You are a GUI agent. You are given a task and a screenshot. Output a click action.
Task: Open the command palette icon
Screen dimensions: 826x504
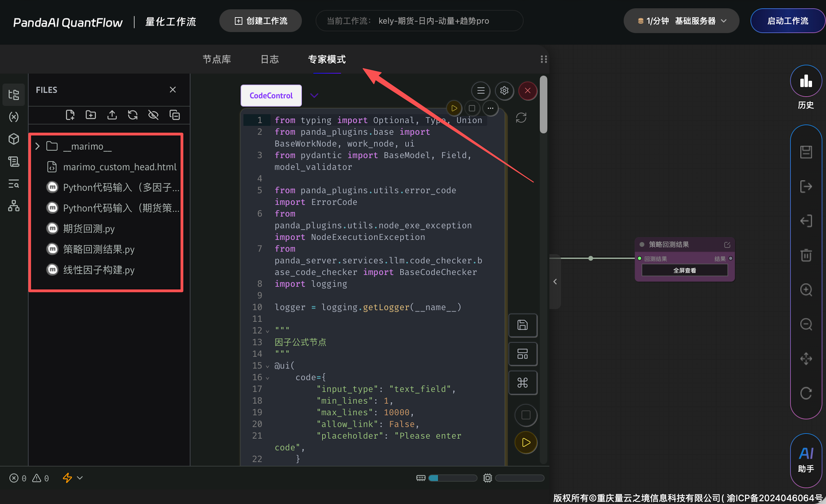tap(523, 383)
